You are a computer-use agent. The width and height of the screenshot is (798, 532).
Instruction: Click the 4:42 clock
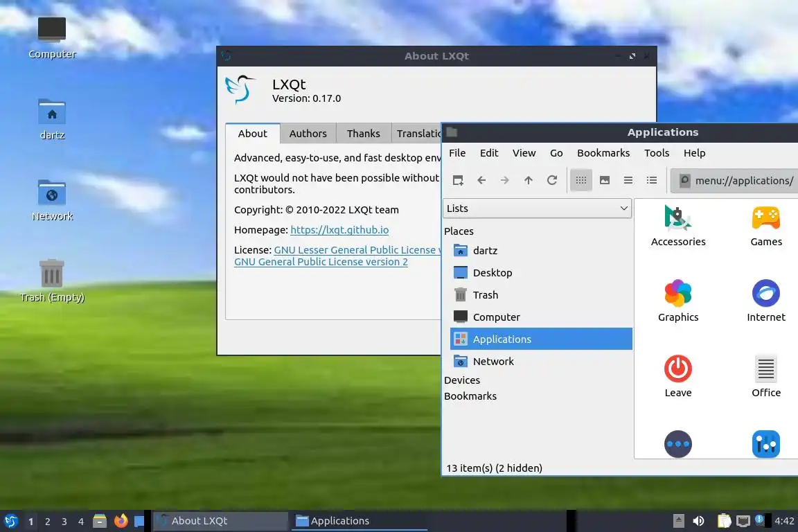pyautogui.click(x=783, y=521)
